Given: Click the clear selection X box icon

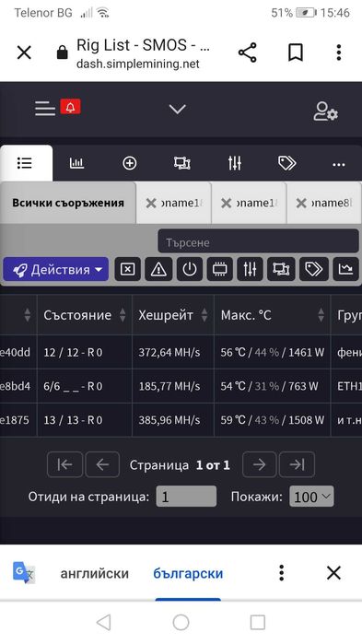Looking at the screenshot, I should pos(128,269).
